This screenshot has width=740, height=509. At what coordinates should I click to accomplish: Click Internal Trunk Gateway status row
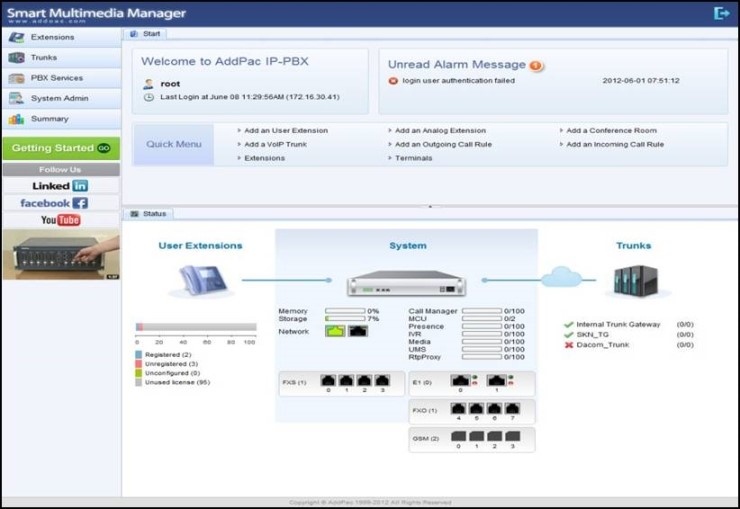[x=629, y=325]
